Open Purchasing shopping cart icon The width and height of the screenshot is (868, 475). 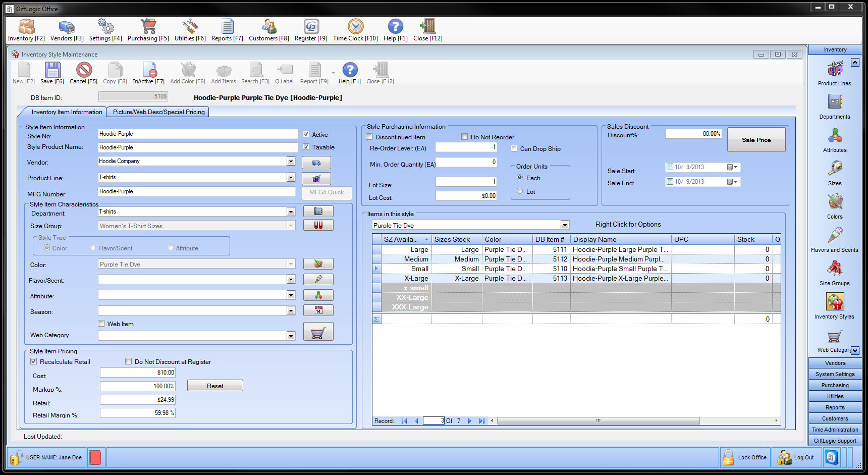click(148, 30)
